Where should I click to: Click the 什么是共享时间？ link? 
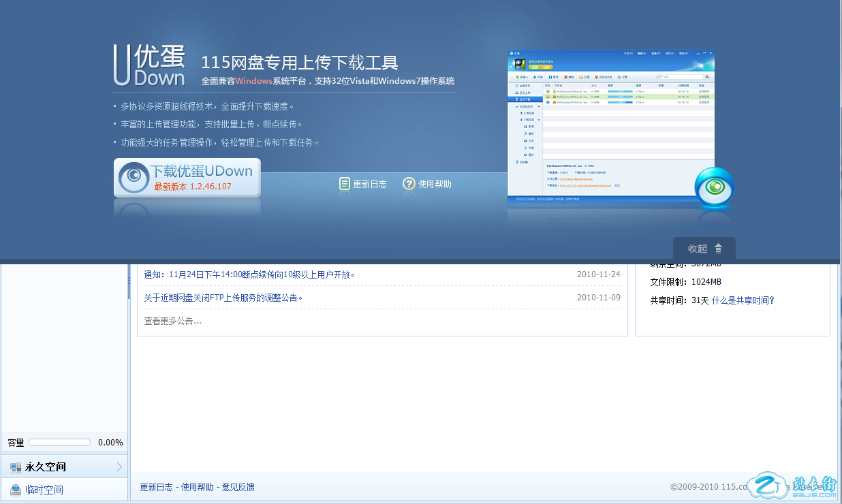point(743,300)
